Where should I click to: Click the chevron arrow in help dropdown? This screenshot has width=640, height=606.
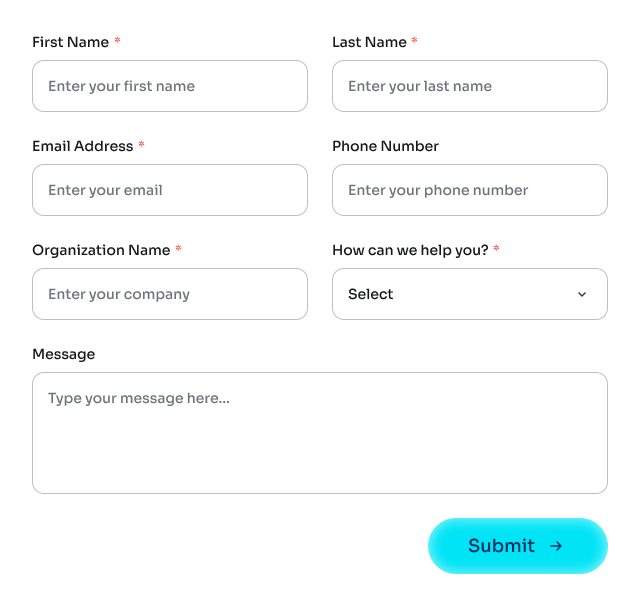(x=582, y=294)
